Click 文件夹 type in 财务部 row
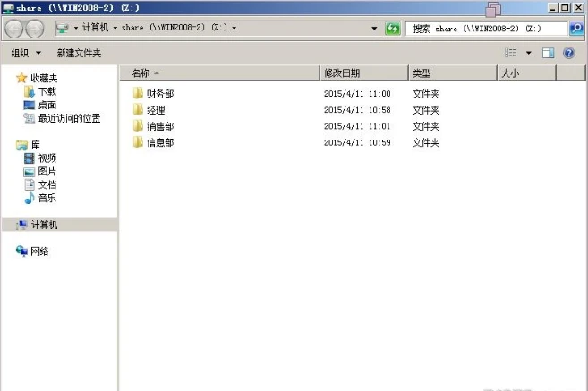This screenshot has height=391, width=588. [426, 93]
